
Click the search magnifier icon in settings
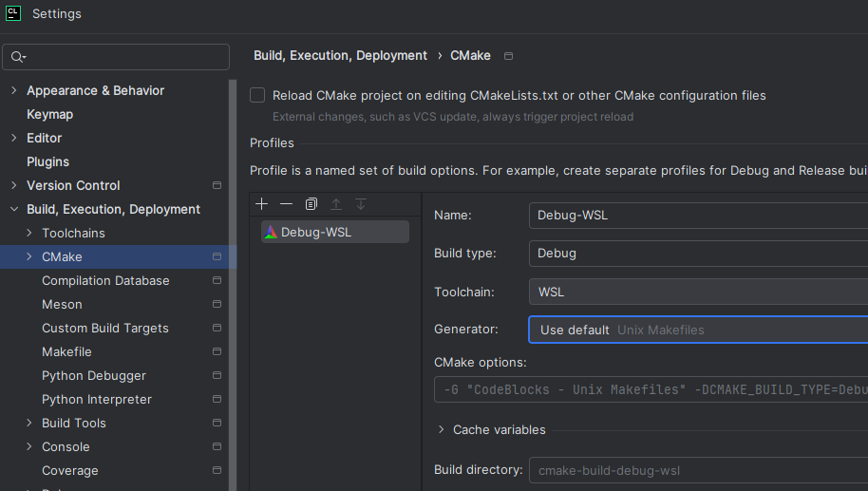click(x=18, y=57)
